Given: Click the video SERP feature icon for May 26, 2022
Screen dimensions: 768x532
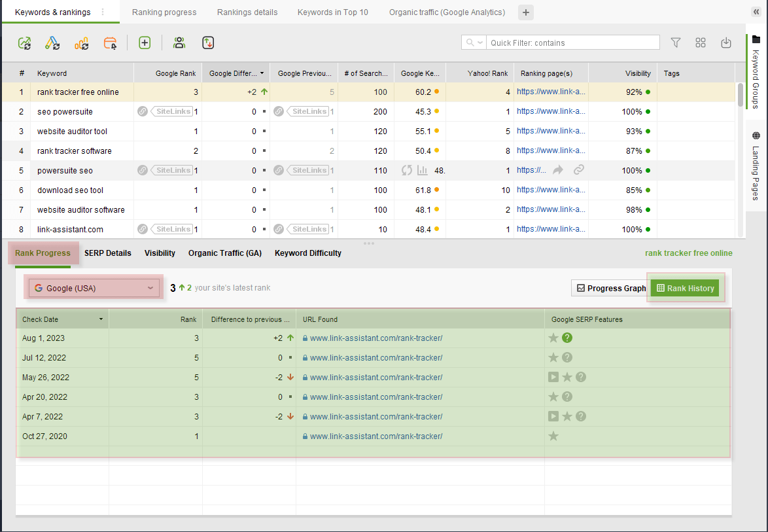Looking at the screenshot, I should 553,377.
